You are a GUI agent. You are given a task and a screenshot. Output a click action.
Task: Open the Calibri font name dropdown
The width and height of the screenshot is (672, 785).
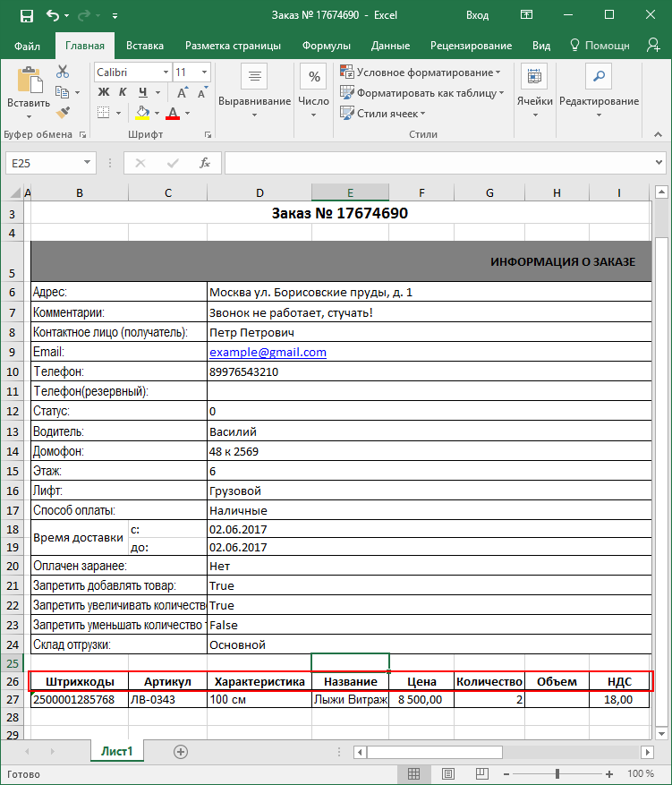pyautogui.click(x=166, y=73)
